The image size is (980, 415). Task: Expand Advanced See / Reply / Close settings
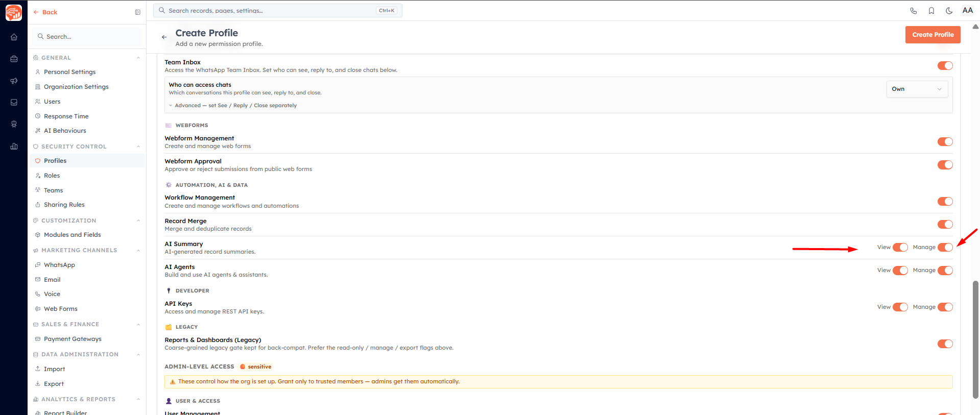[x=232, y=106]
